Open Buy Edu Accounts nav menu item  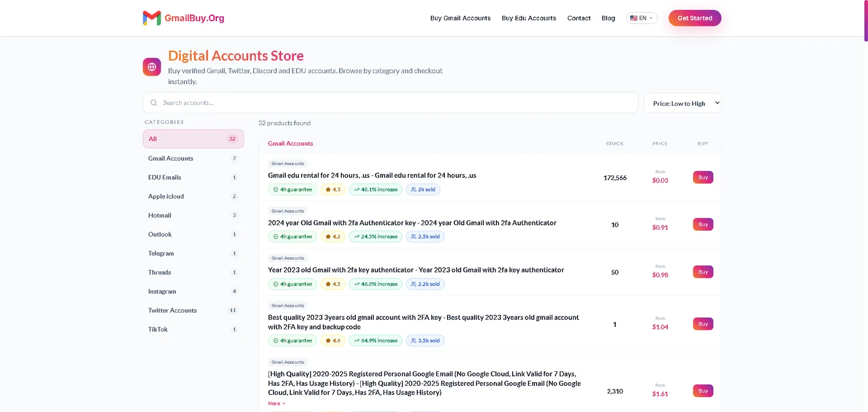[529, 18]
